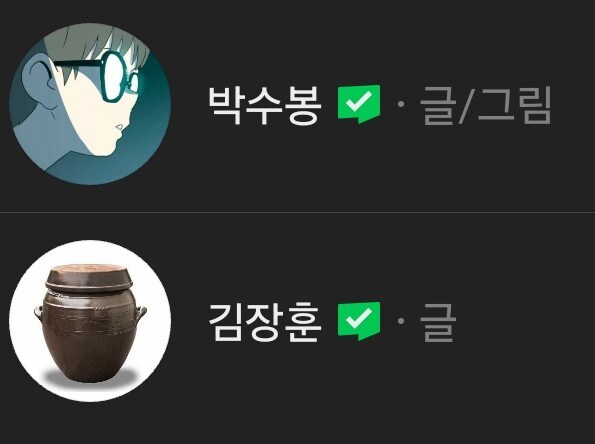Click the green verified badge next to 박수봉
The height and width of the screenshot is (444, 595).
359,104
